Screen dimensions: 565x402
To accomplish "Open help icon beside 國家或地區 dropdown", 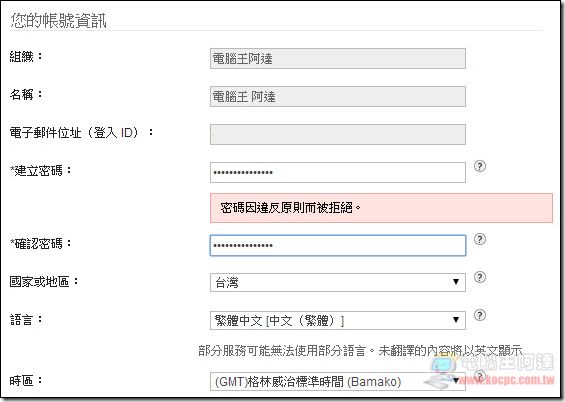I will (480, 277).
